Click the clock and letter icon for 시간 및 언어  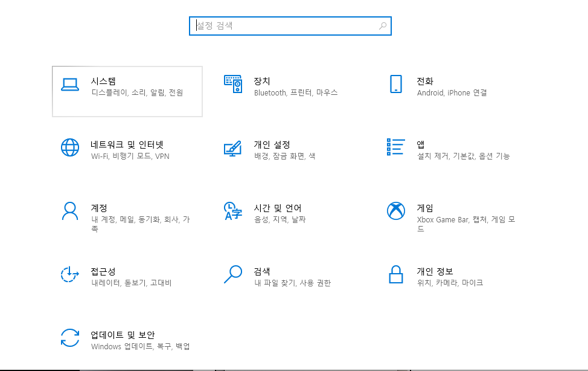coord(233,211)
